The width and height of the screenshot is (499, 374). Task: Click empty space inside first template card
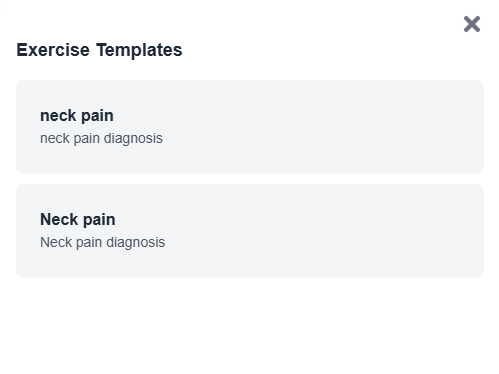[317, 127]
